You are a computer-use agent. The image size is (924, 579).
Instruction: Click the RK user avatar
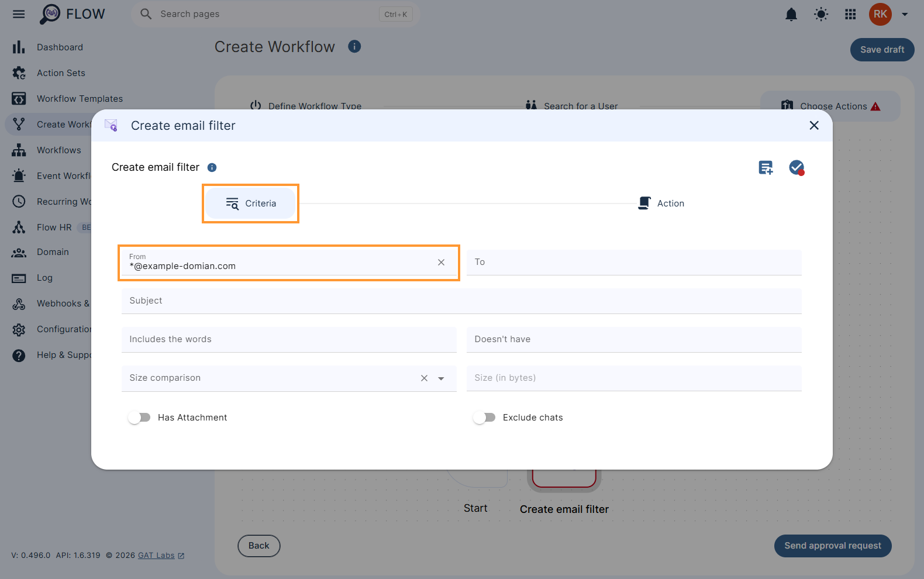880,14
